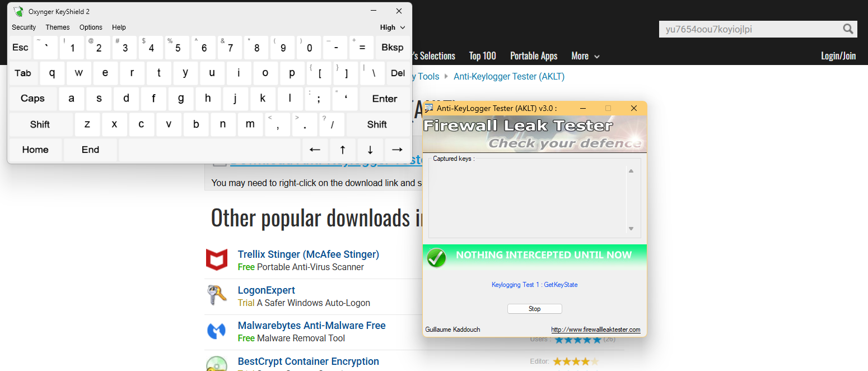Go to Top 100 on the website
868x371 pixels.
(483, 56)
